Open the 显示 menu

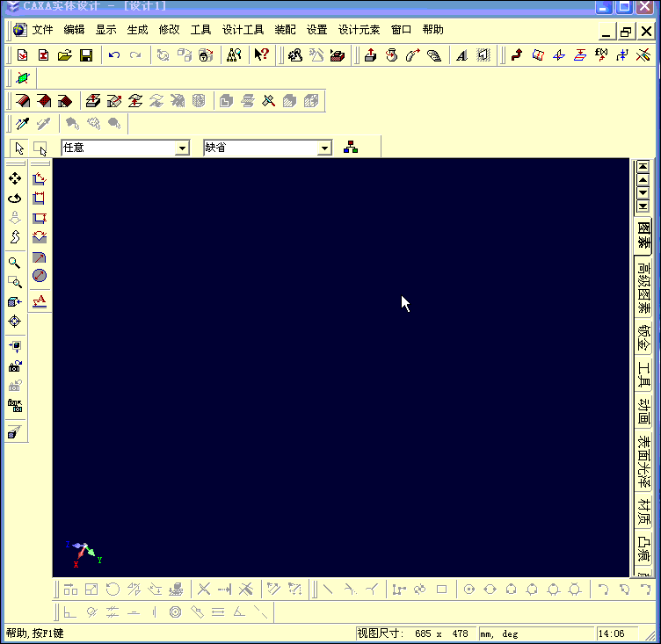(105, 30)
